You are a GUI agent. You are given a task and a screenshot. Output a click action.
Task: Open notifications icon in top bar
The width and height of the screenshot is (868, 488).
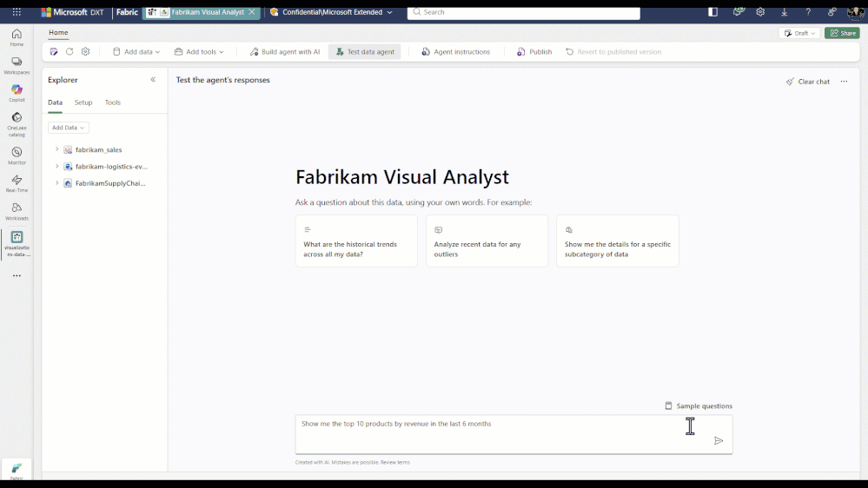click(738, 11)
